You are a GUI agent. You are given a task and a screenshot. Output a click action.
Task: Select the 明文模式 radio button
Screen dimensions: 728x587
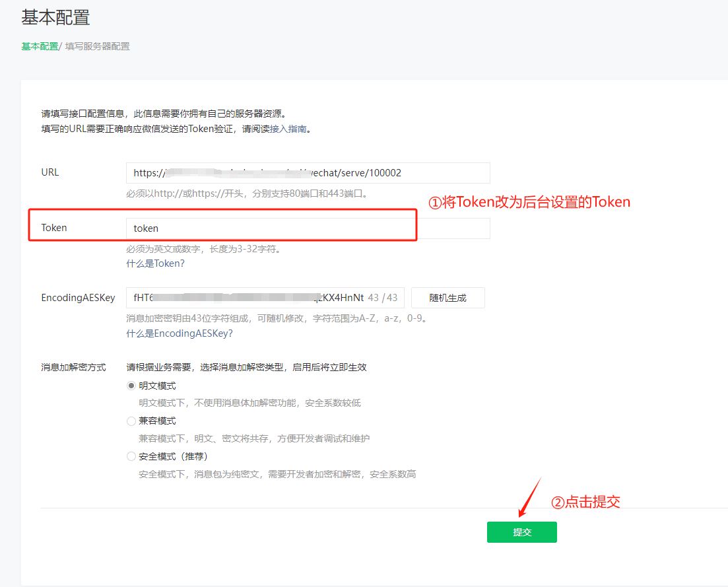click(x=131, y=386)
